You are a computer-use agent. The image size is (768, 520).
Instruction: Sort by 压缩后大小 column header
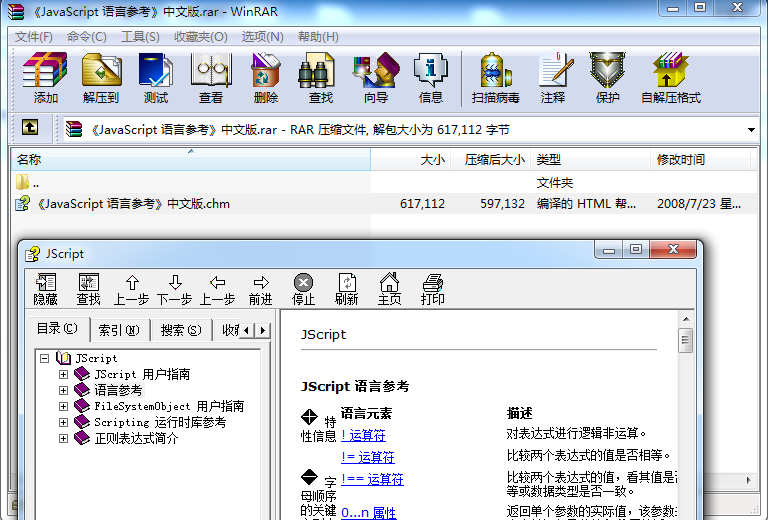(490, 160)
